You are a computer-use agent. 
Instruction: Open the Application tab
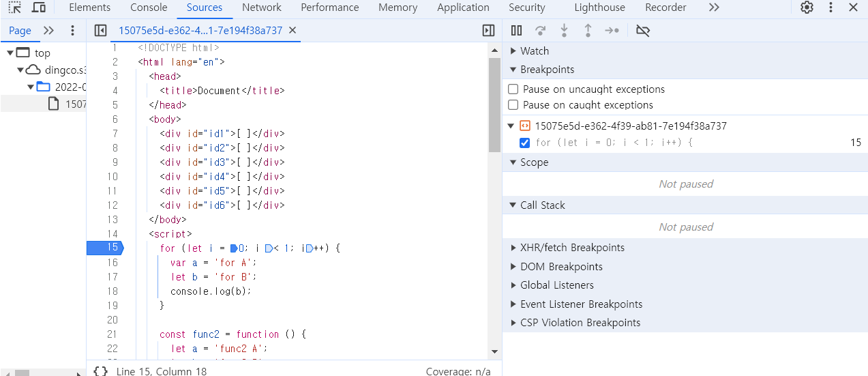pyautogui.click(x=464, y=8)
